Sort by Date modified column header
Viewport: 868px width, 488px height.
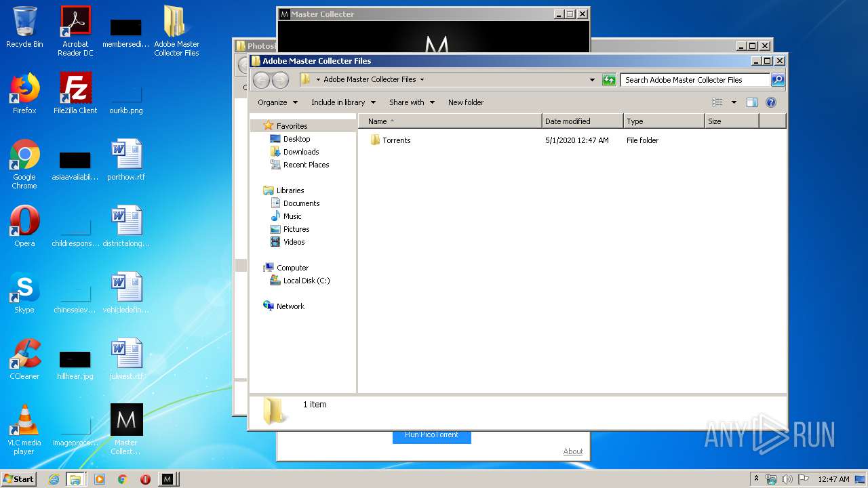pyautogui.click(x=583, y=121)
